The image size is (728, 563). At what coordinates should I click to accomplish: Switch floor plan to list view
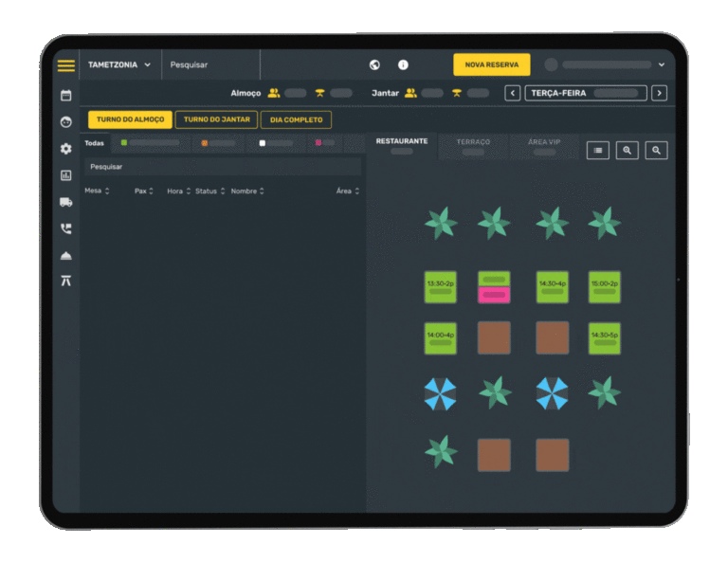597,150
